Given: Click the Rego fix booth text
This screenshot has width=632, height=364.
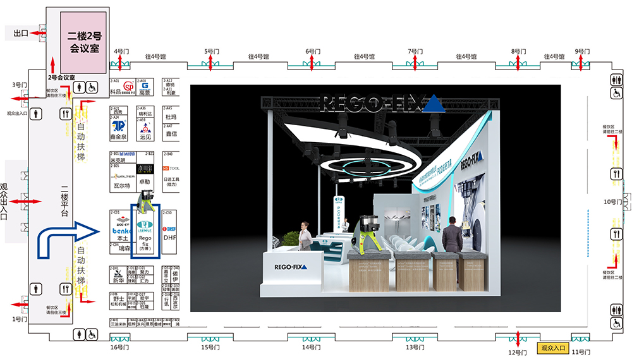Looking at the screenshot, I should [145, 241].
